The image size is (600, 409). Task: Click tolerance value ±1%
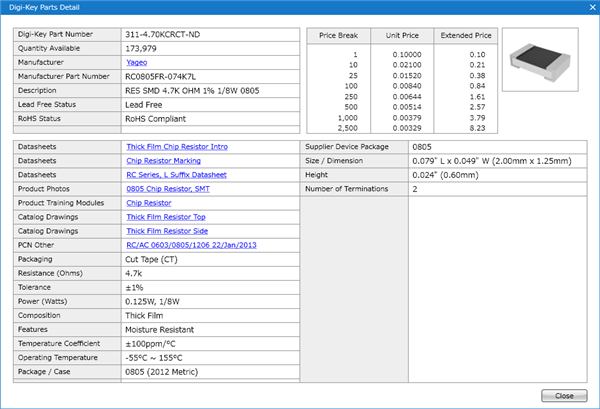[x=134, y=288]
